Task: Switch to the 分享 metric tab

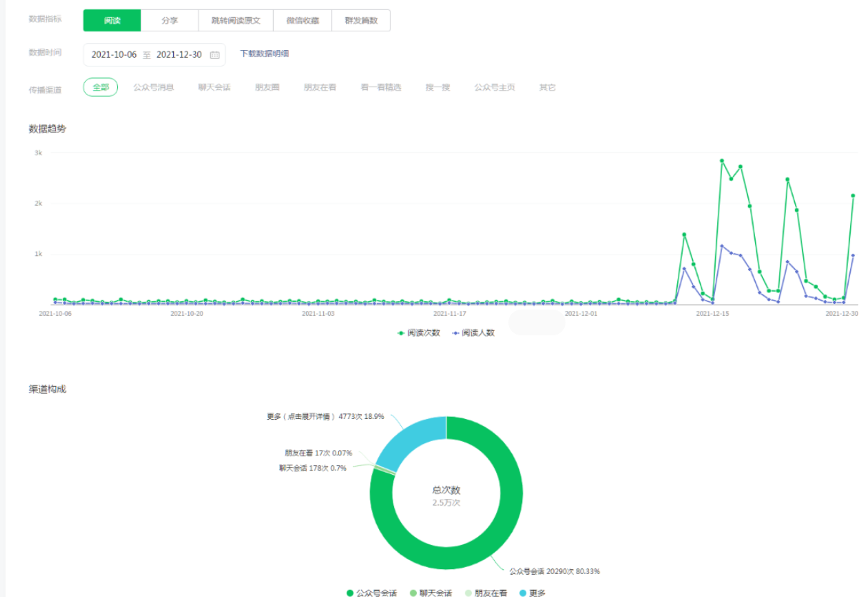Action: [x=169, y=21]
